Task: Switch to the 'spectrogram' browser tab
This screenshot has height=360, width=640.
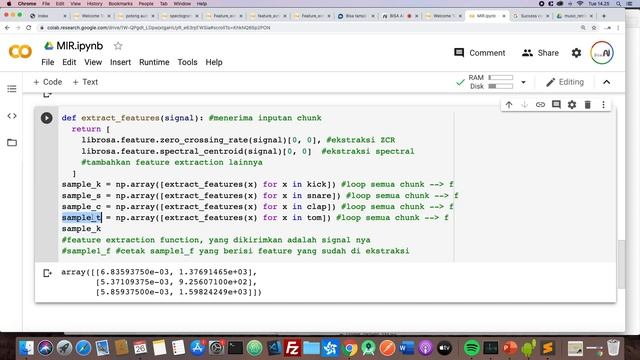Action: [180, 16]
